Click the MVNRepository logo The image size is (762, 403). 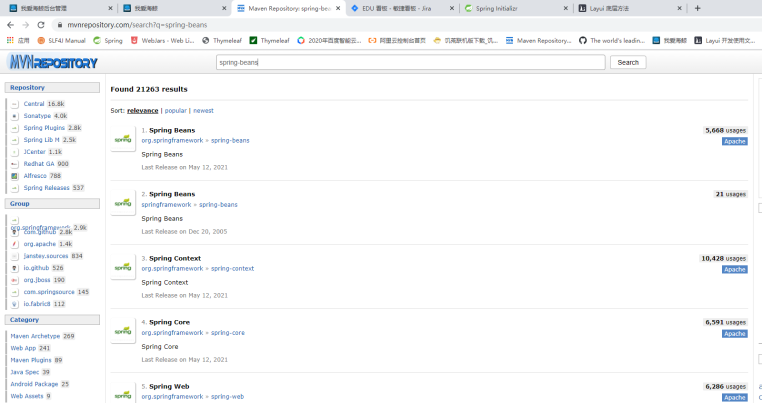[52, 62]
